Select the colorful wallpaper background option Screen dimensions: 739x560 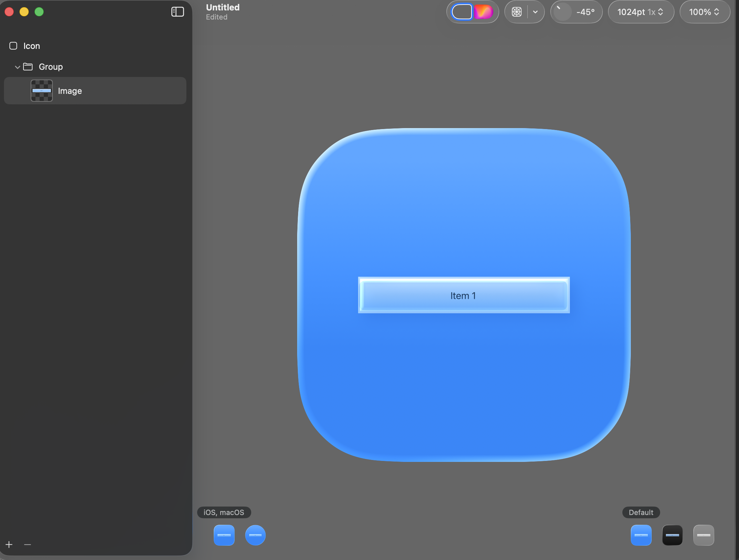point(483,12)
